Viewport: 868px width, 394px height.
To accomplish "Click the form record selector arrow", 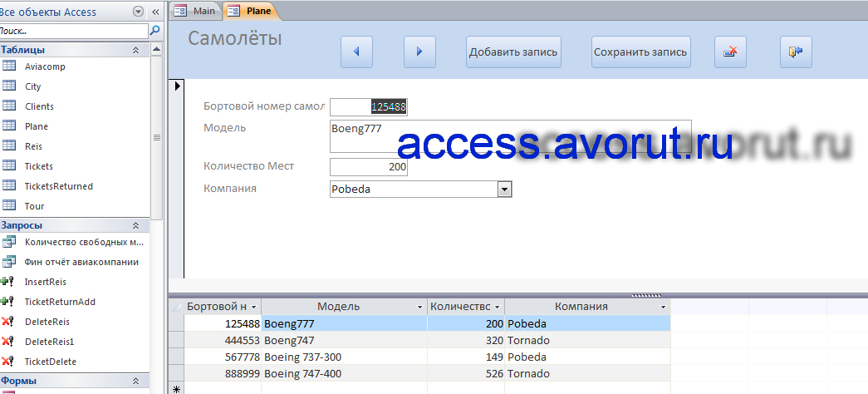I will coord(177,86).
